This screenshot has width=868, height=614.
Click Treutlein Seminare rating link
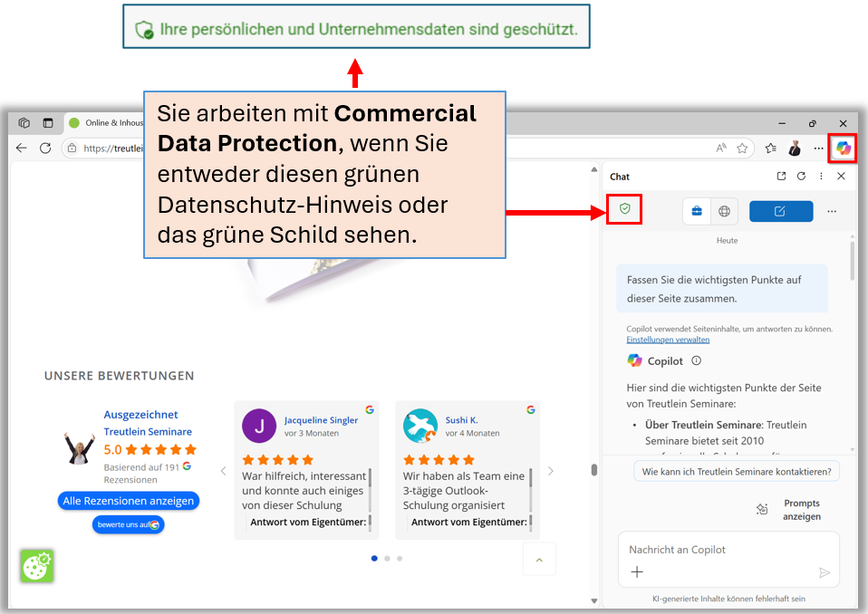[x=148, y=432]
